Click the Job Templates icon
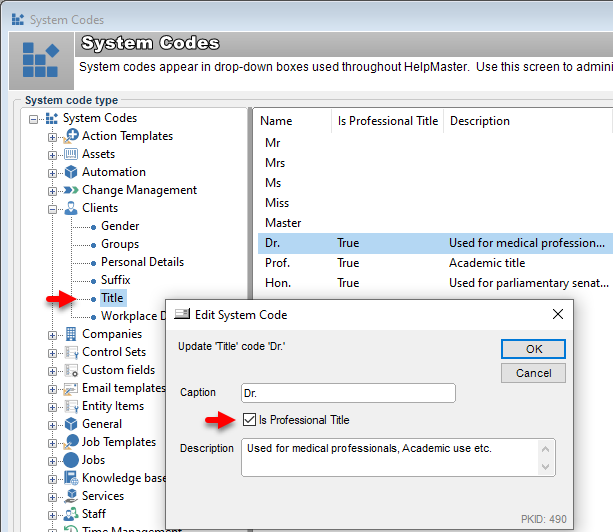The width and height of the screenshot is (613, 532). click(x=71, y=442)
